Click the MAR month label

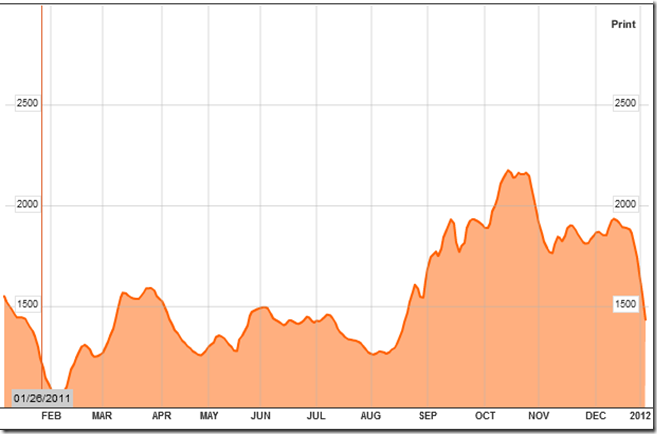click(102, 416)
